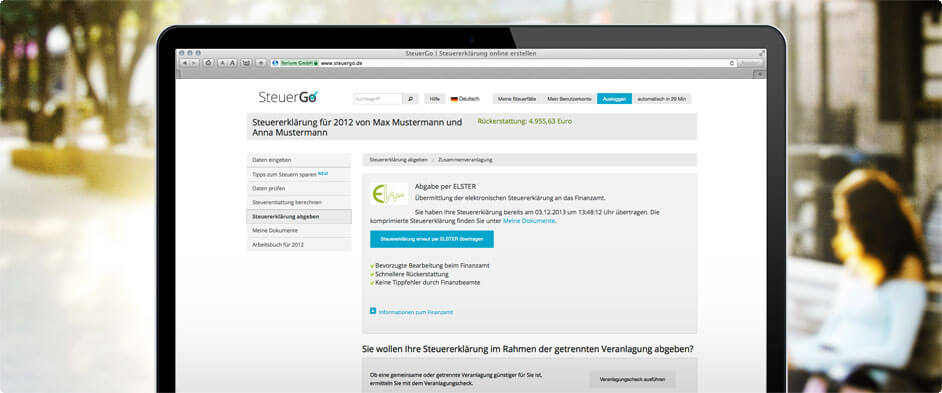Click the Zusammenveranlagung breadcrumb

click(x=465, y=160)
